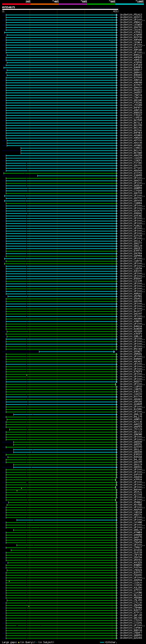This screenshot has height=644, width=146.
Task: Follow the UniRef100_P18621 hit link
Action: 131,226
